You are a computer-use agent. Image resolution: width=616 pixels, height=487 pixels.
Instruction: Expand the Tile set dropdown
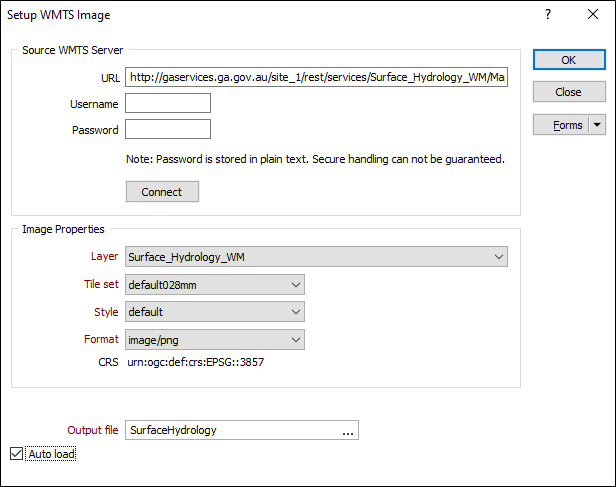pos(215,285)
